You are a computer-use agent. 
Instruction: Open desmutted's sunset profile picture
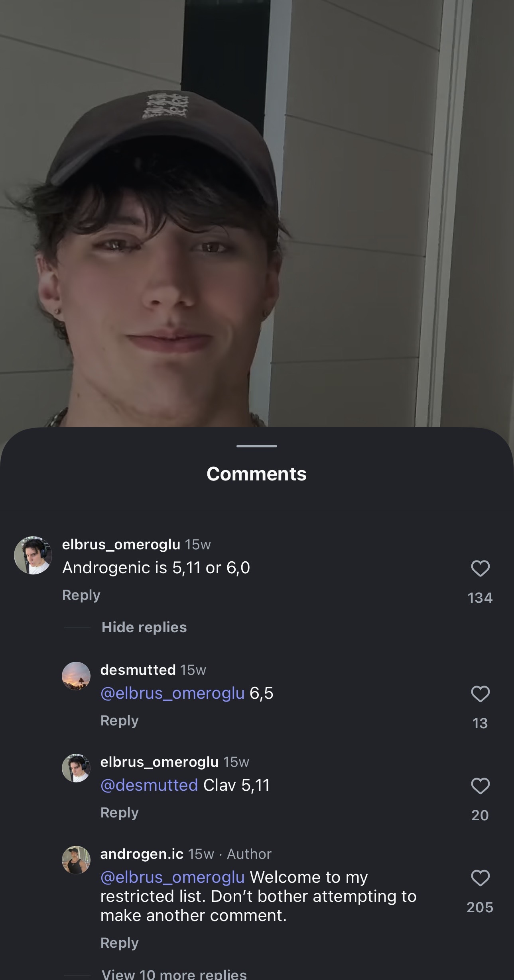pyautogui.click(x=76, y=676)
